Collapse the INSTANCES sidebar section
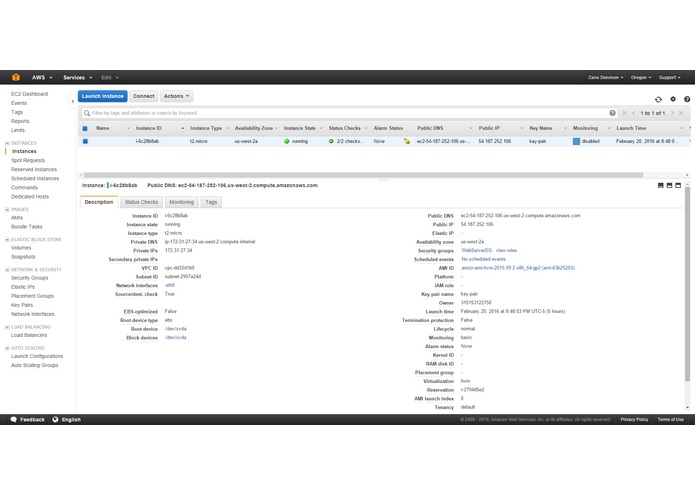 7,143
